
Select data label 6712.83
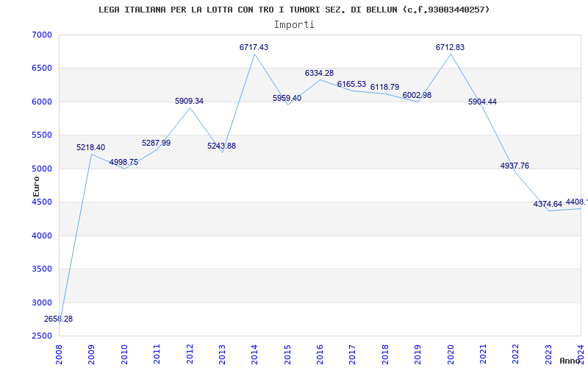[x=450, y=47]
